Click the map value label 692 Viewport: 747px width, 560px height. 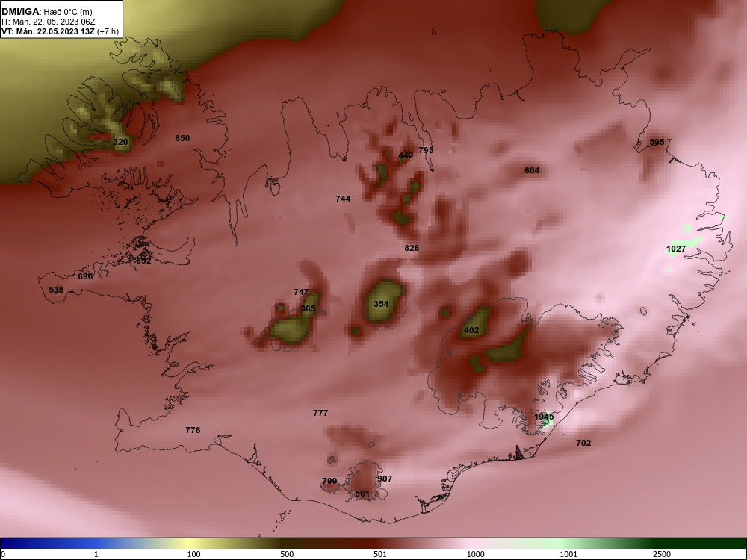pos(143,261)
